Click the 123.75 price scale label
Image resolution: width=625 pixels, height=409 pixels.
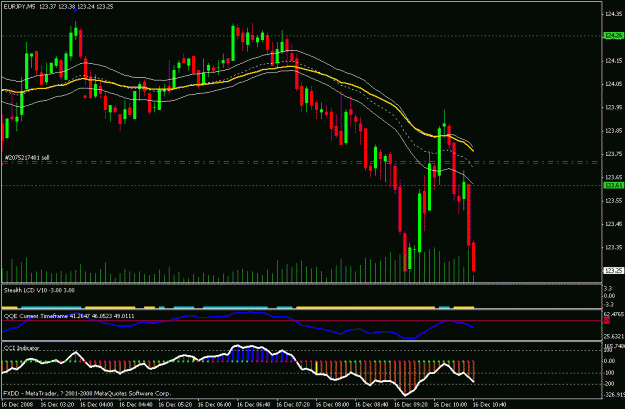coord(613,154)
